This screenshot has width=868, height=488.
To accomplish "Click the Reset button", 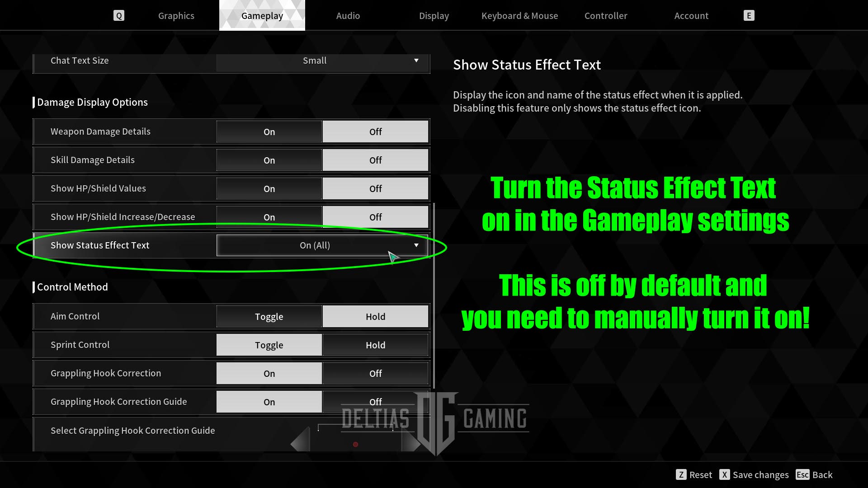I will pos(694,475).
